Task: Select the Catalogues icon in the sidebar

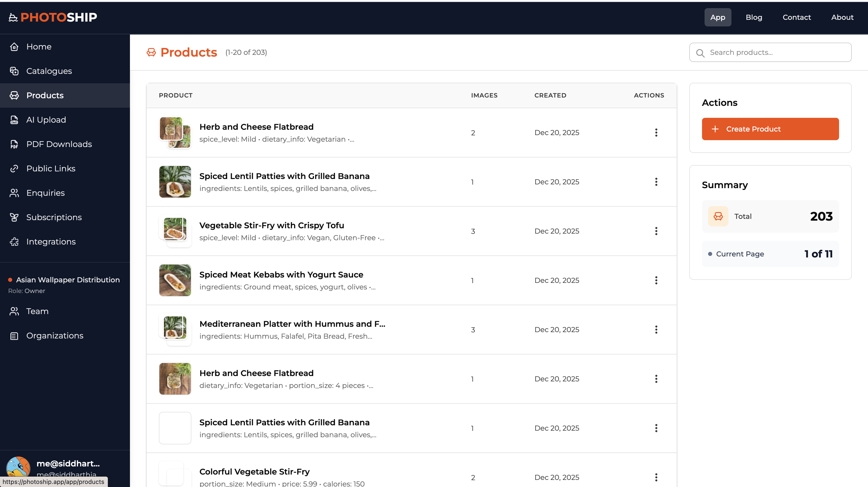Action: point(14,71)
